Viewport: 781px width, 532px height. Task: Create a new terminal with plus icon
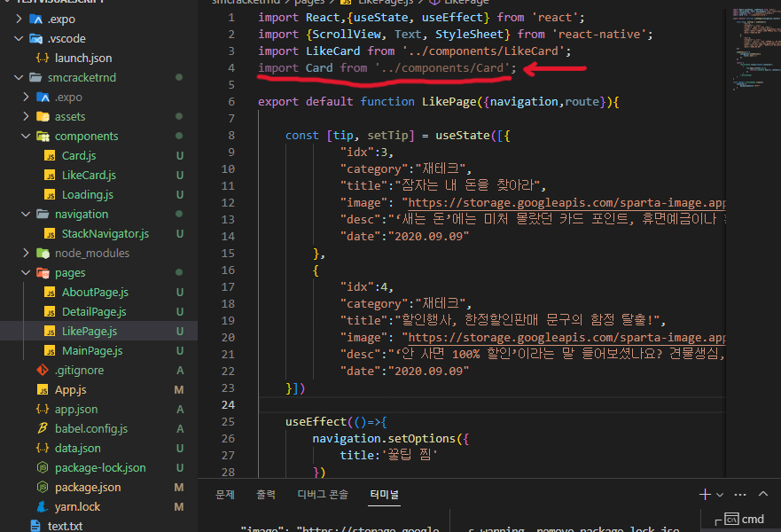(705, 494)
